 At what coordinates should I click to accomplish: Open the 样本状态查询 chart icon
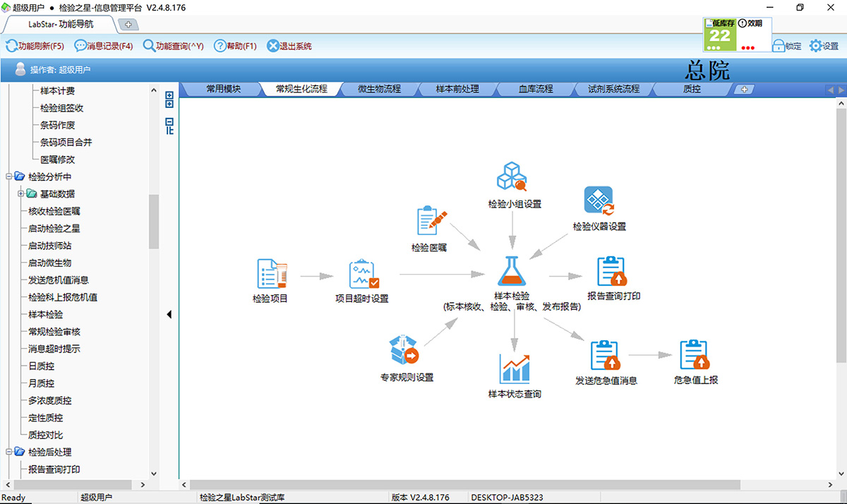(515, 367)
